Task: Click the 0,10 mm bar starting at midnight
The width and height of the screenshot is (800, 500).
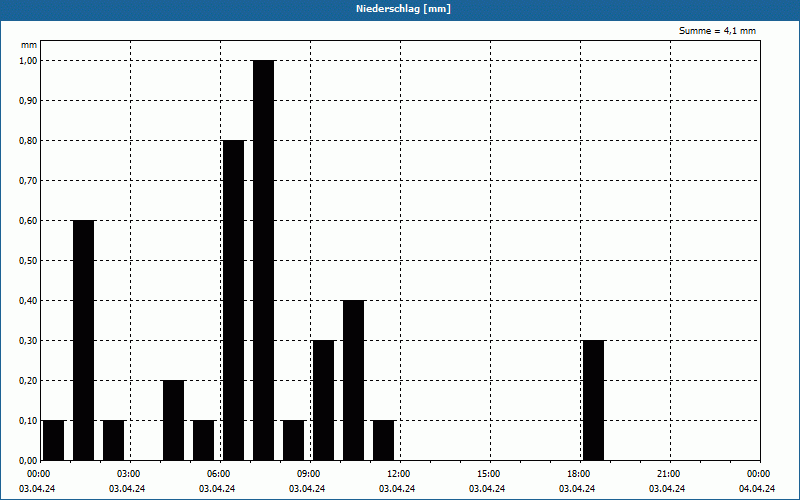Action: click(54, 440)
